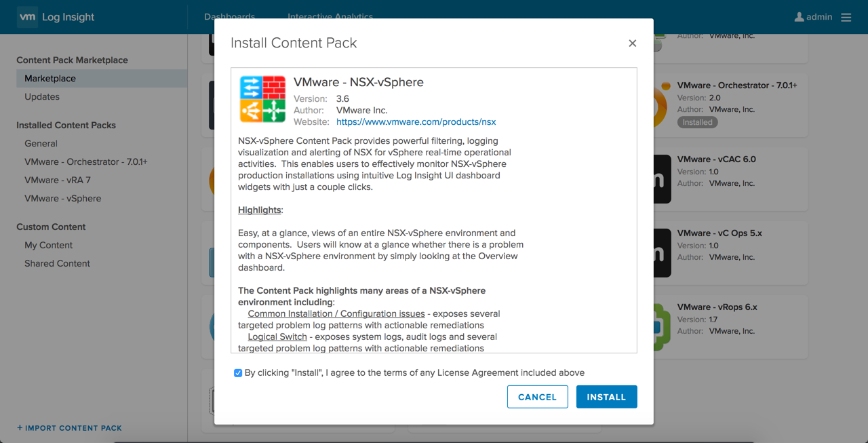Click the admin username label

(x=819, y=17)
